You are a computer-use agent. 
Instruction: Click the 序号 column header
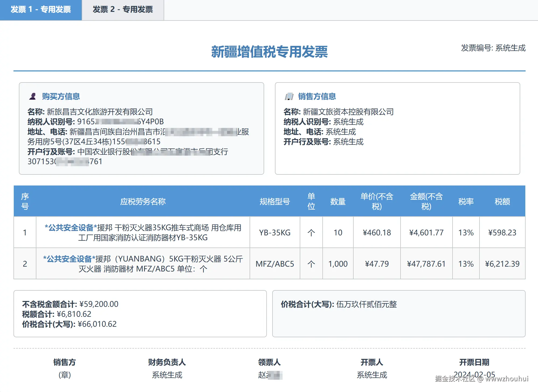[x=25, y=201]
